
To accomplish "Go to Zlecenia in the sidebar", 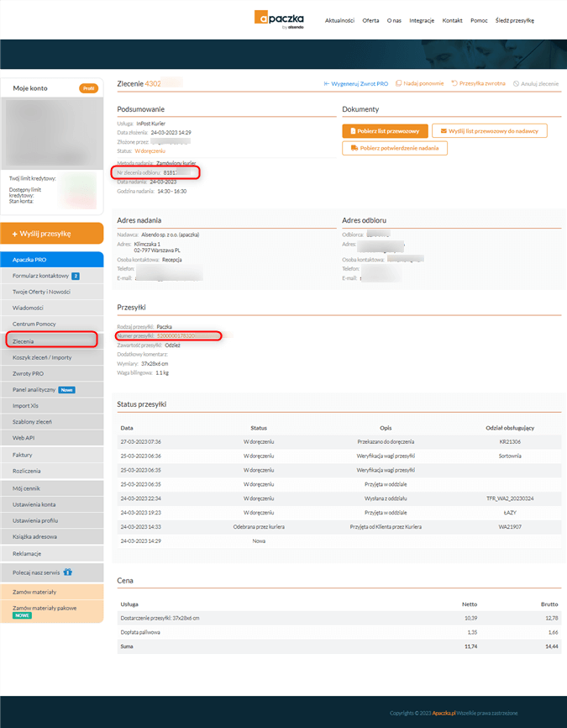I will click(25, 340).
